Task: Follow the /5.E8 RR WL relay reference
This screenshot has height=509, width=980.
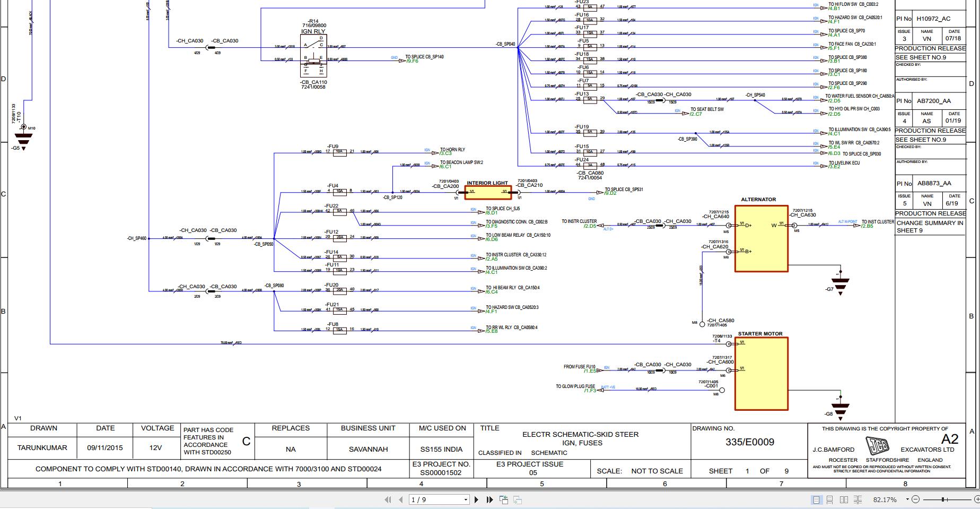Action: 492,331
